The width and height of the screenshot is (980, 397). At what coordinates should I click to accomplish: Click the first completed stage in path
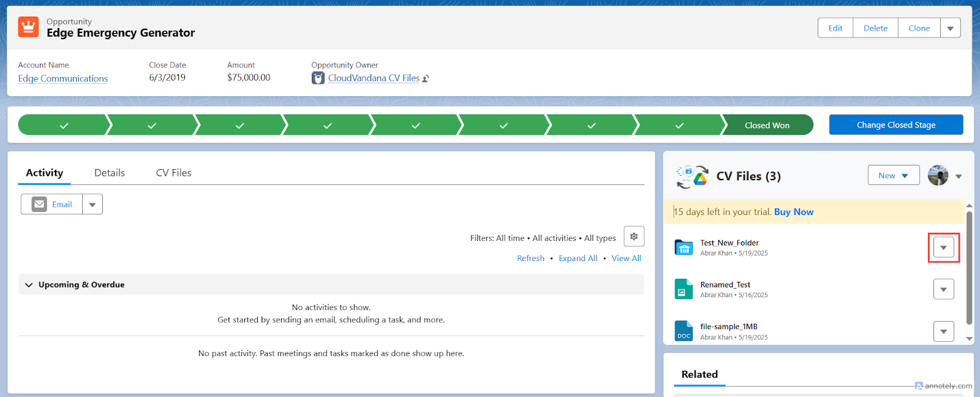click(x=64, y=125)
